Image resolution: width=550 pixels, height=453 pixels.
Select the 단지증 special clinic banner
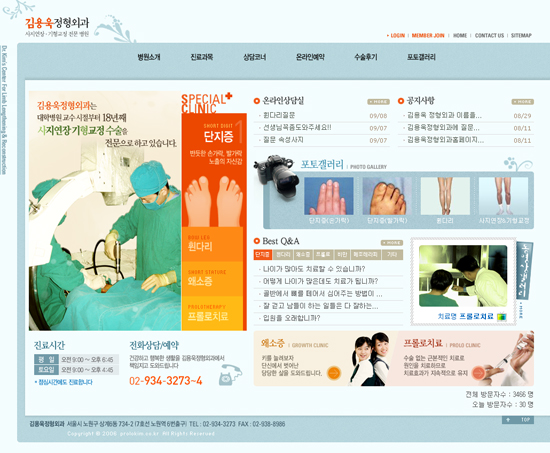click(x=214, y=170)
